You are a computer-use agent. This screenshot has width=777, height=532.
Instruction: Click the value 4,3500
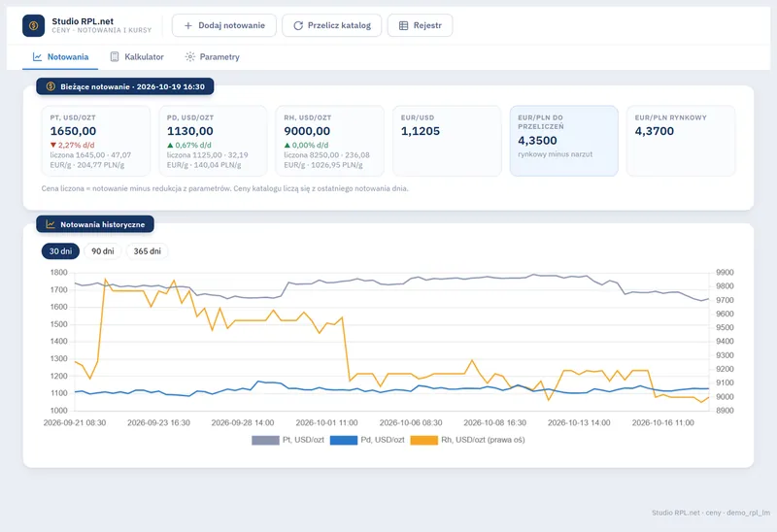point(538,141)
